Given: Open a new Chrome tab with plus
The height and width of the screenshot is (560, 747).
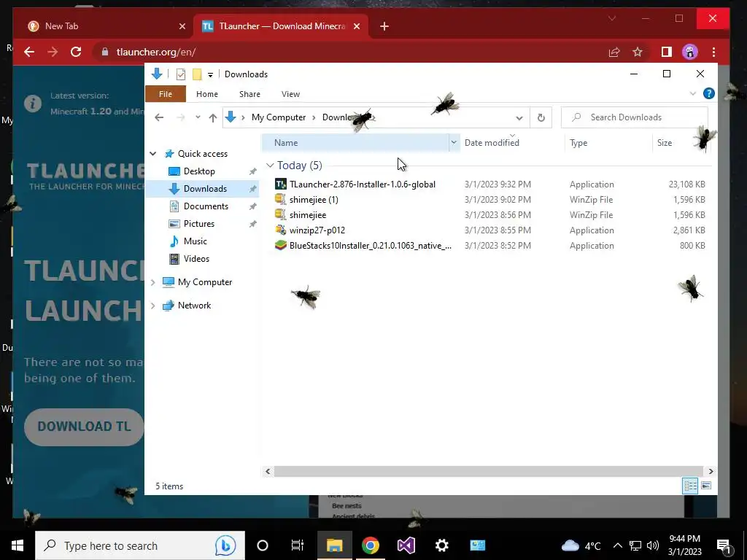Looking at the screenshot, I should 384,26.
